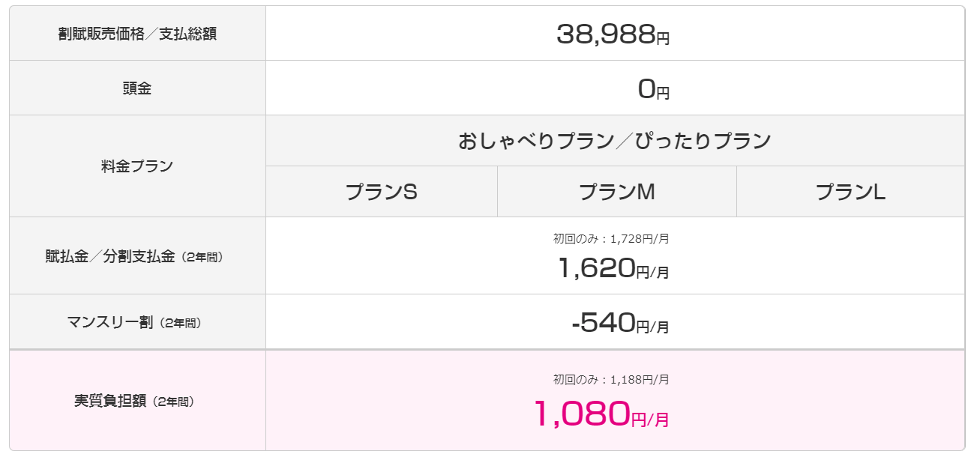Select the 1,620円/月 installment amount
The width and height of the screenshot is (980, 460).
(613, 267)
